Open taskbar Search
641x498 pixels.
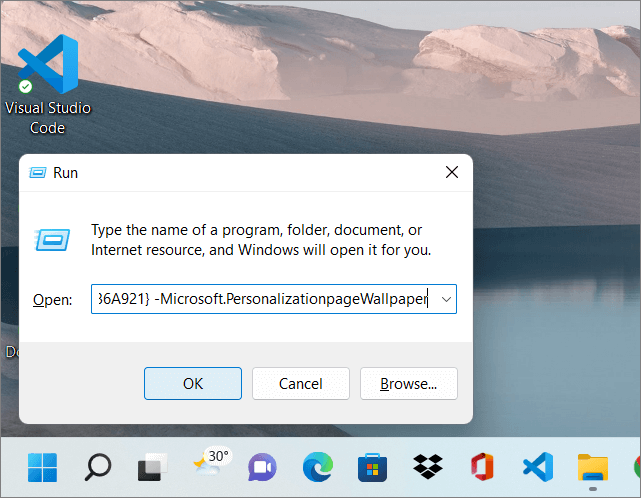coord(98,467)
